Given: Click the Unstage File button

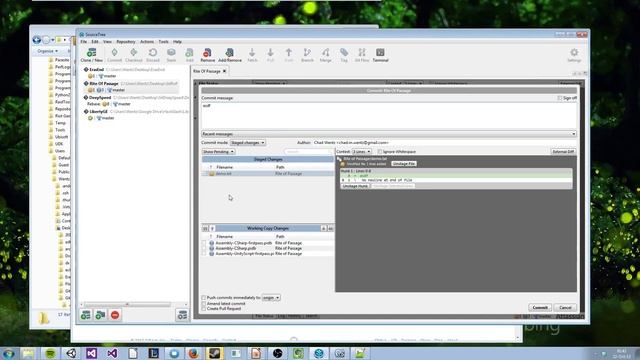Looking at the screenshot, I should pos(404,163).
